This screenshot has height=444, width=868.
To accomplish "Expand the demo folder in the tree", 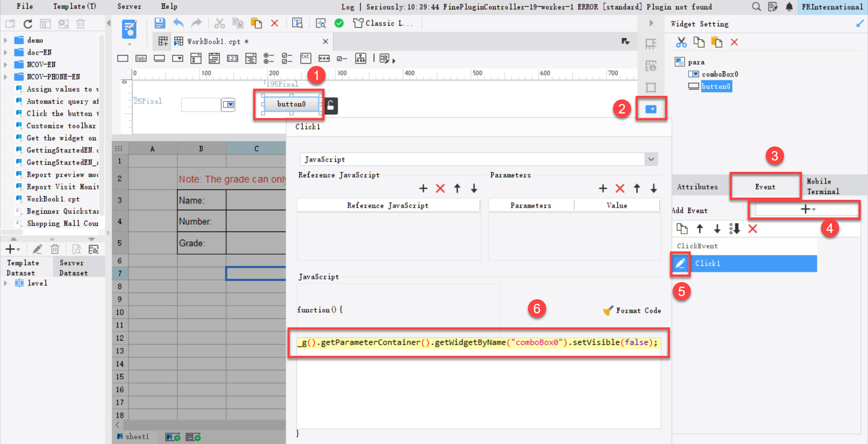I will [x=5, y=40].
